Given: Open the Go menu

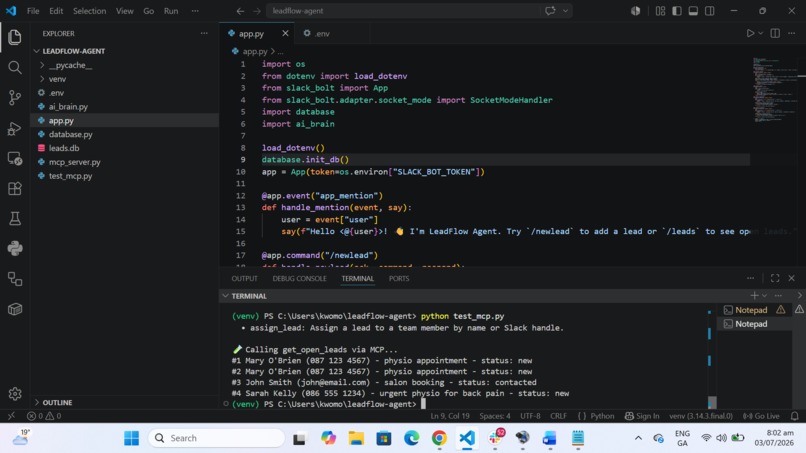Looking at the screenshot, I should [x=149, y=11].
